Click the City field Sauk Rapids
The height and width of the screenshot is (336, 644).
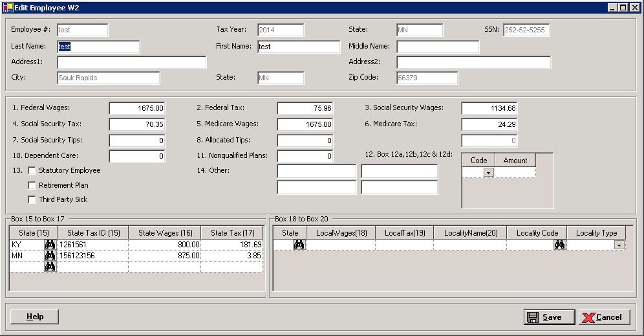(109, 78)
